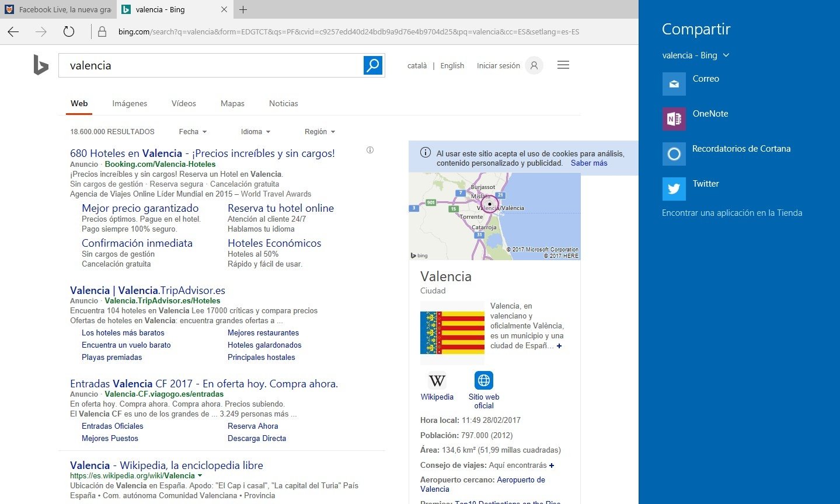Click Hoteles galardonados link
This screenshot has height=504, width=840.
click(264, 345)
